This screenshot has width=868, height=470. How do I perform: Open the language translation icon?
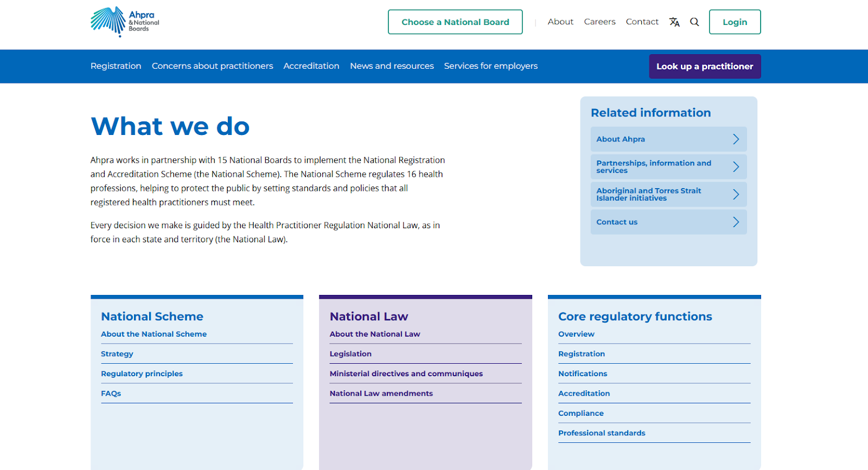click(674, 22)
